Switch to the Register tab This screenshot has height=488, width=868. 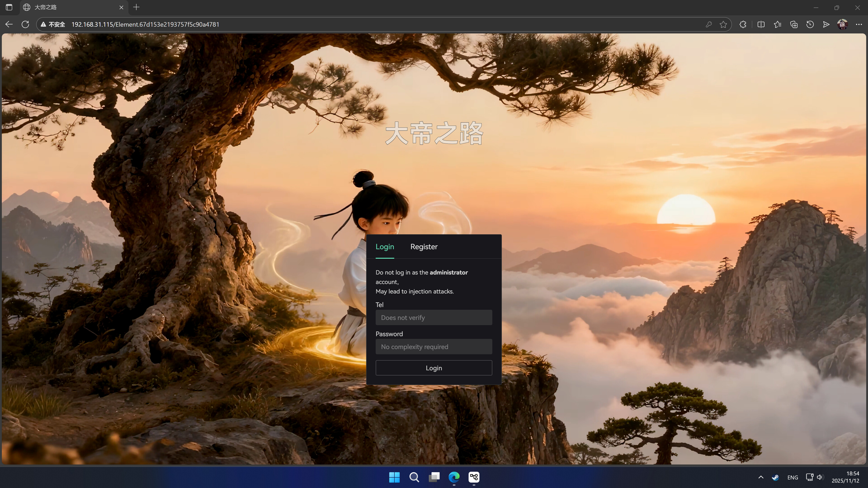[424, 246]
